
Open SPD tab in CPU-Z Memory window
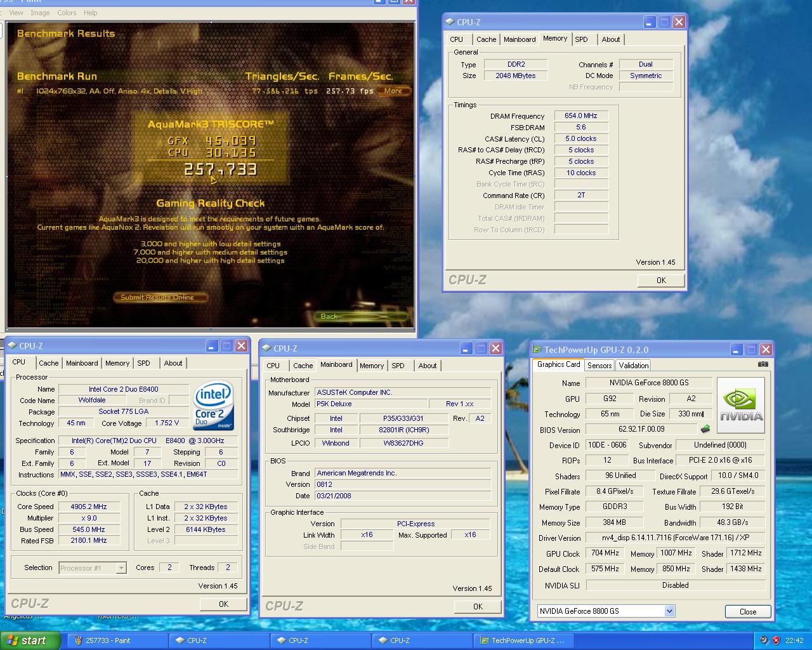tap(581, 39)
